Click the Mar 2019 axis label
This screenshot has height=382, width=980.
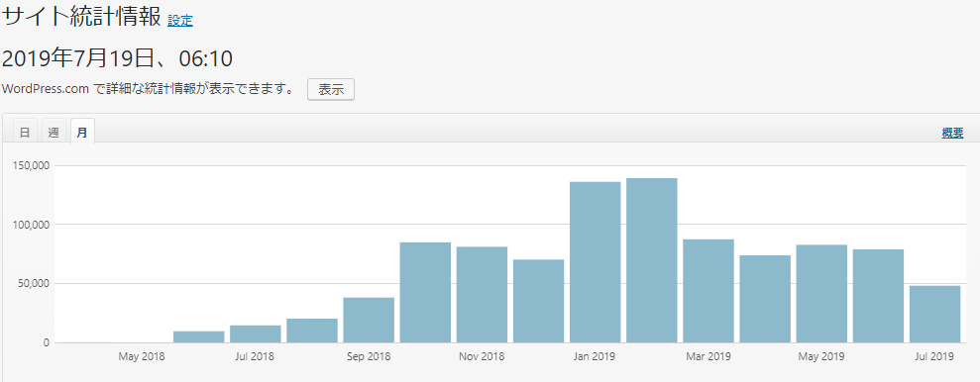tap(708, 357)
